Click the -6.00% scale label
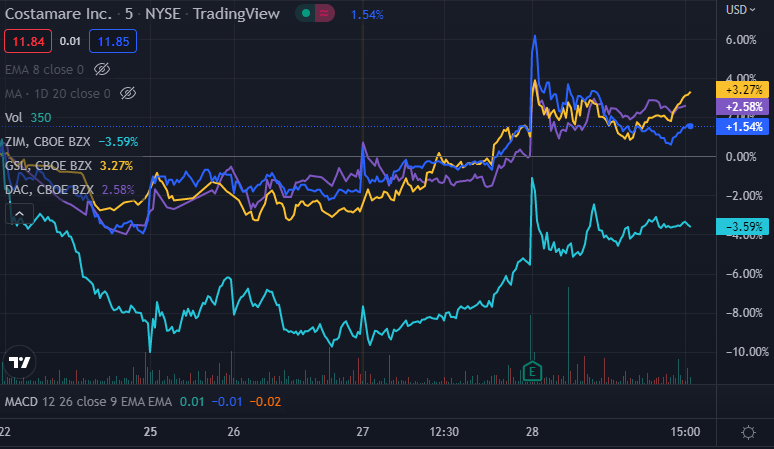Screen dimensions: 774x449 pyautogui.click(x=744, y=274)
